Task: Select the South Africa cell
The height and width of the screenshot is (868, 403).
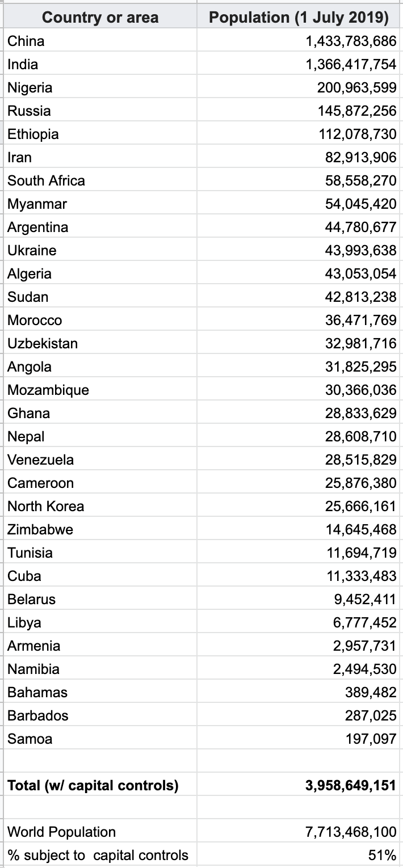Action: coord(100,180)
